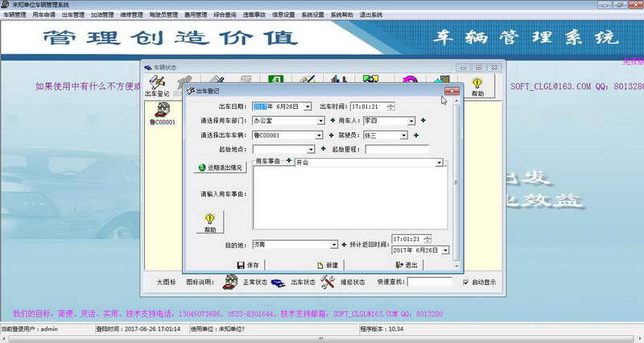644x343 pixels.
Task: Click the 用车事由 large text area
Action: point(350,197)
